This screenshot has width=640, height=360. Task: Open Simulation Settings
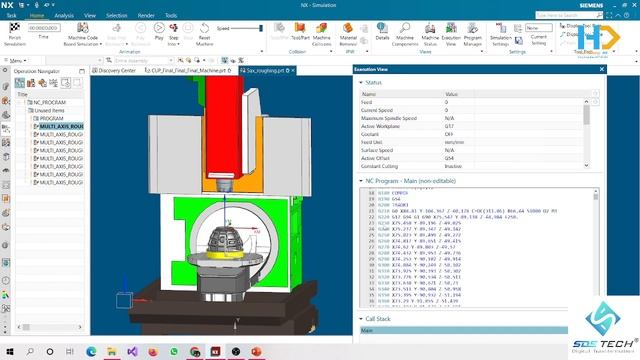[500, 34]
